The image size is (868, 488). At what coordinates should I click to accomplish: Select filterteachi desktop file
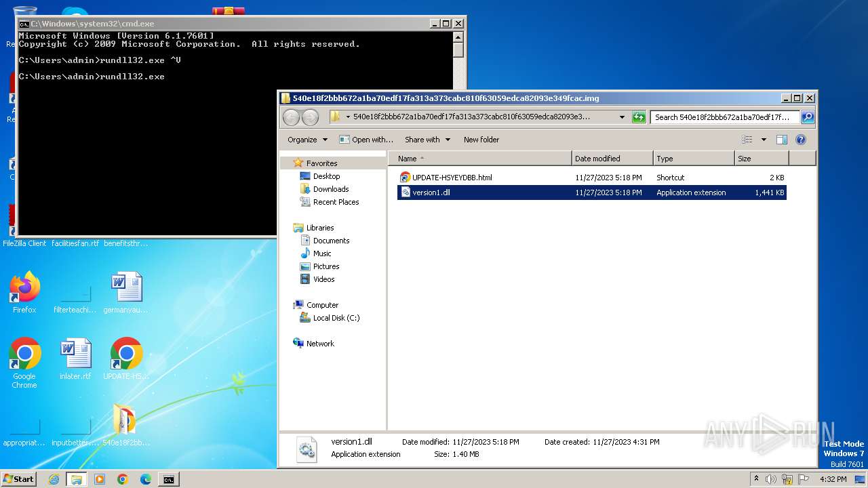click(x=75, y=299)
